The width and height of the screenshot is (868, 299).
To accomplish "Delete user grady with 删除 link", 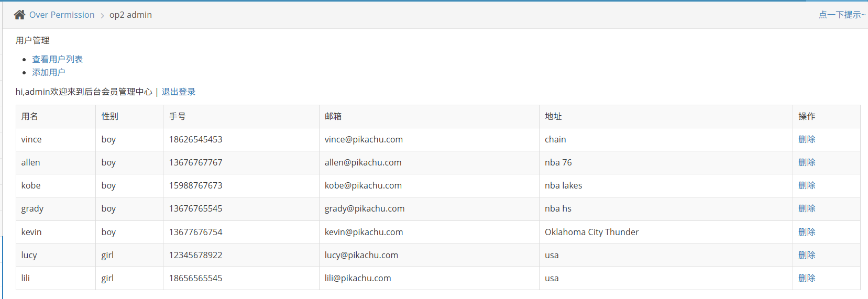I will point(807,208).
